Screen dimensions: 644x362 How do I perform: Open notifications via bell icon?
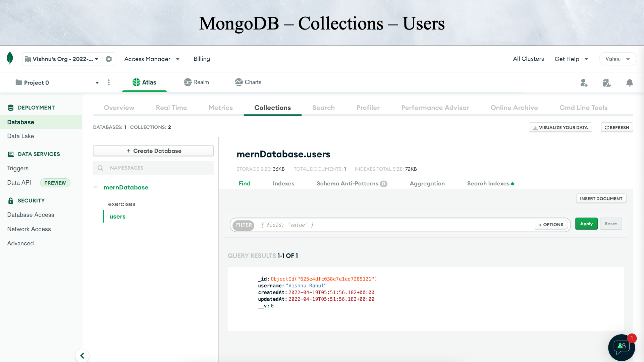[x=629, y=82]
